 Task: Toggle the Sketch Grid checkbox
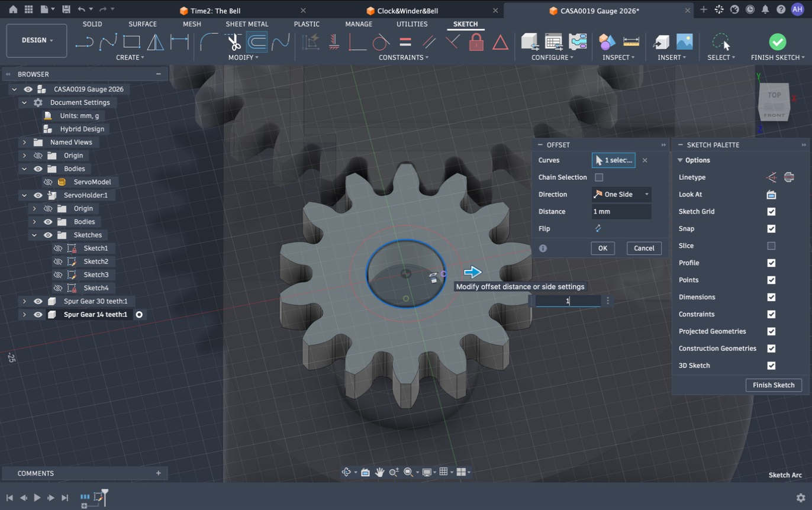[x=771, y=212]
